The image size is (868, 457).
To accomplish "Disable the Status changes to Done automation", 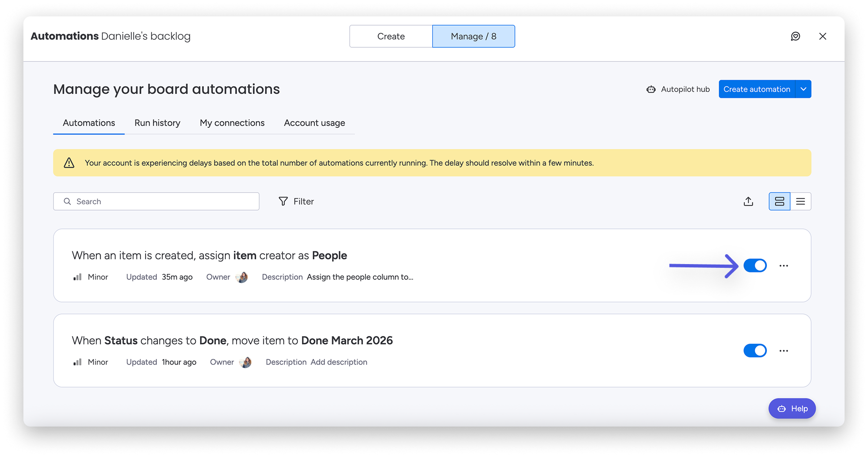I will [755, 350].
